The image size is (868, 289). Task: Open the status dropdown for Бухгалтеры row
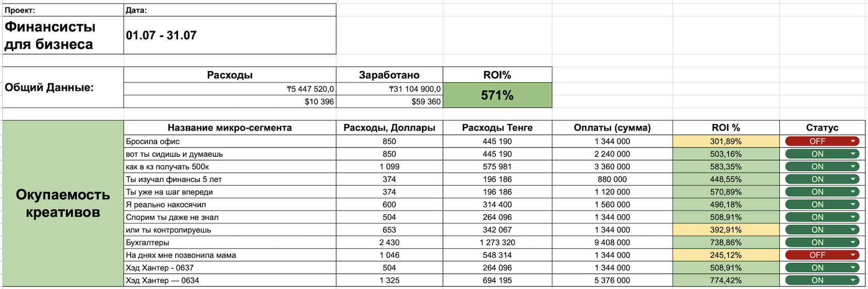coord(822,242)
